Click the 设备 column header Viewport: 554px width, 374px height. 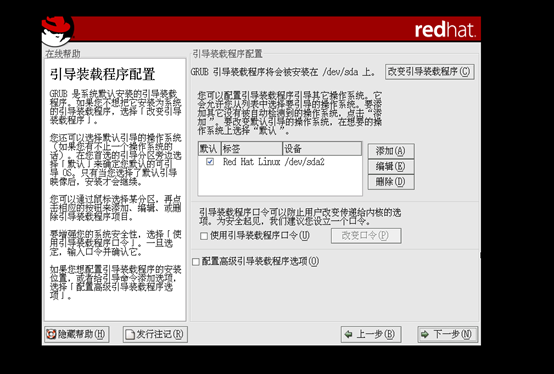click(322, 149)
